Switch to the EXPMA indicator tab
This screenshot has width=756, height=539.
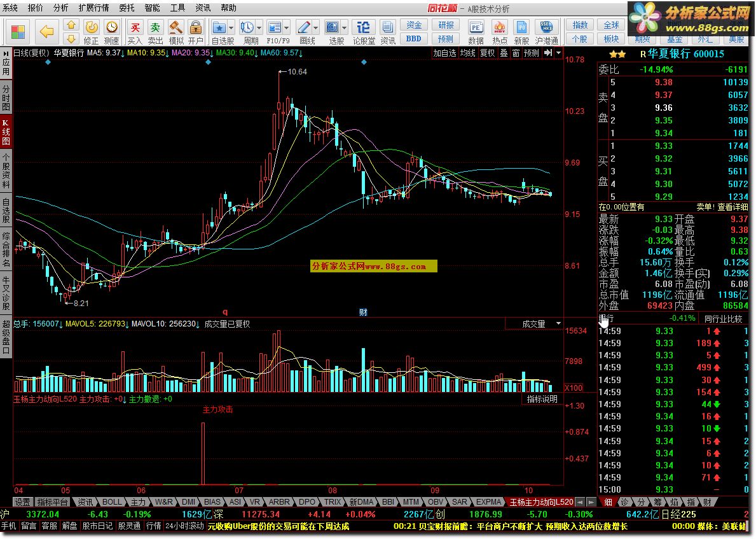tap(488, 502)
